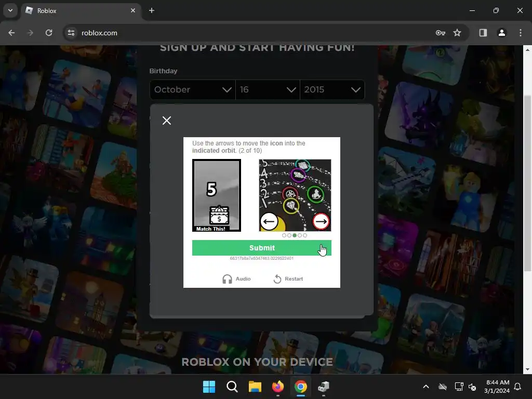Switch to the Audio challenge
Viewport: 532px width, 399px height.
point(236,279)
